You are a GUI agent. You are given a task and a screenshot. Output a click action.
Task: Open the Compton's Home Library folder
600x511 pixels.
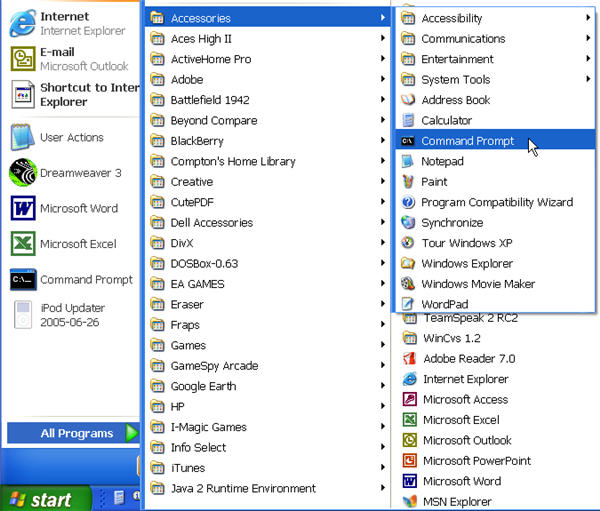(267, 161)
